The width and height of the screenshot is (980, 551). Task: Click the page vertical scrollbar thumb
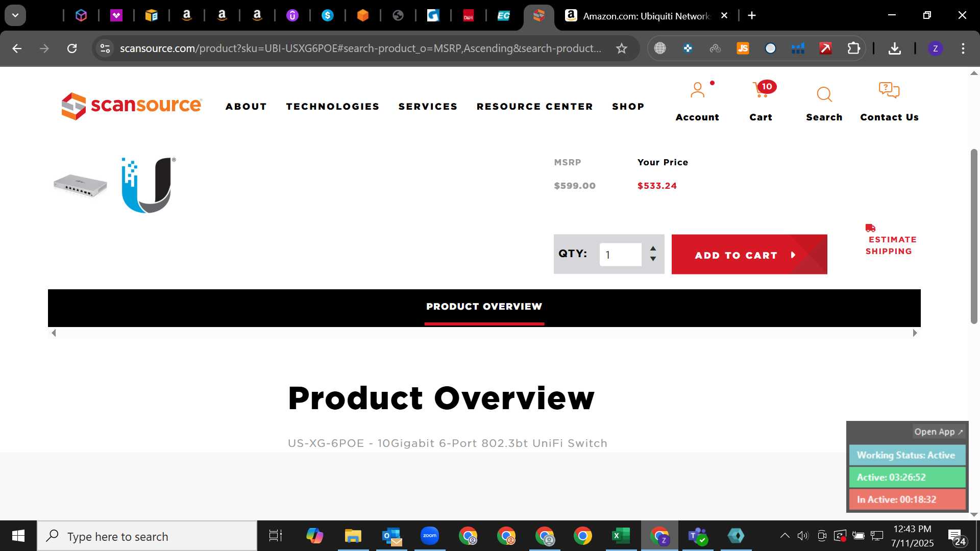click(x=974, y=236)
